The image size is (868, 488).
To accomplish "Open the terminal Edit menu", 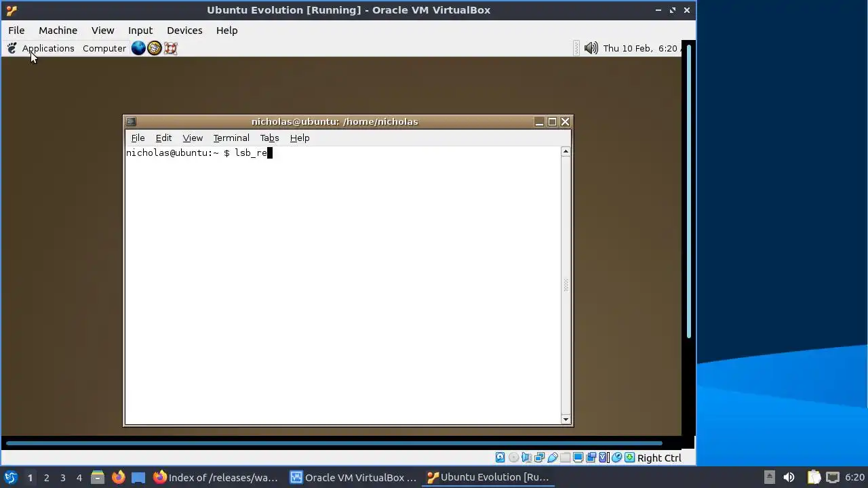I will click(163, 138).
